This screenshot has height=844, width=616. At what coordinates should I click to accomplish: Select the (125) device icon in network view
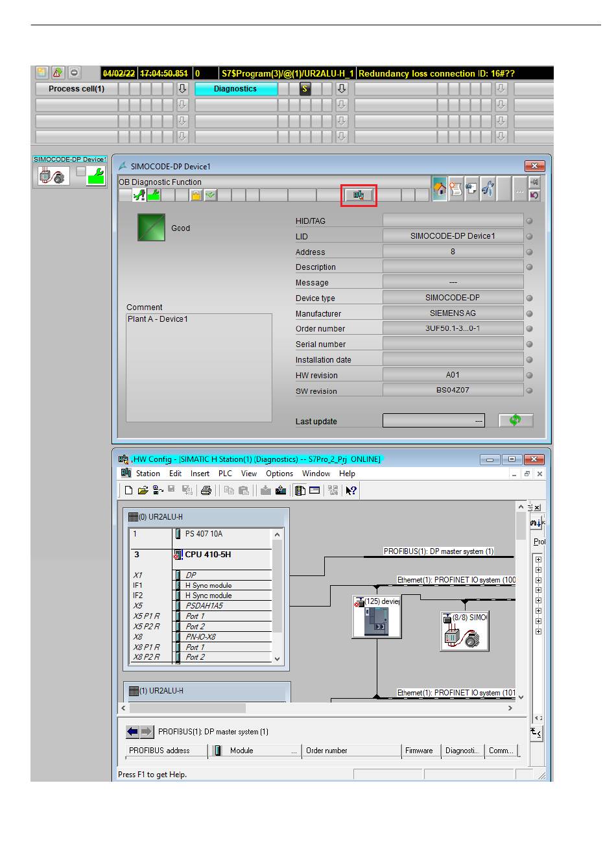tap(376, 617)
